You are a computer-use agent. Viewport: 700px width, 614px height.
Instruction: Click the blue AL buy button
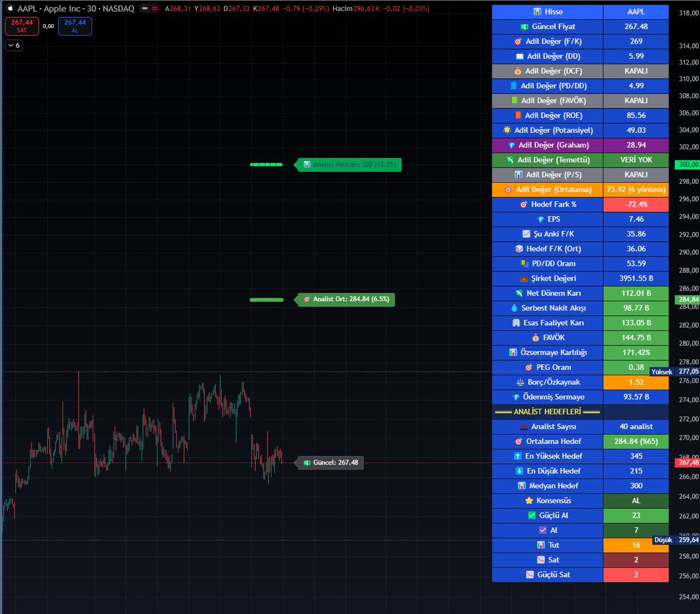[x=75, y=26]
